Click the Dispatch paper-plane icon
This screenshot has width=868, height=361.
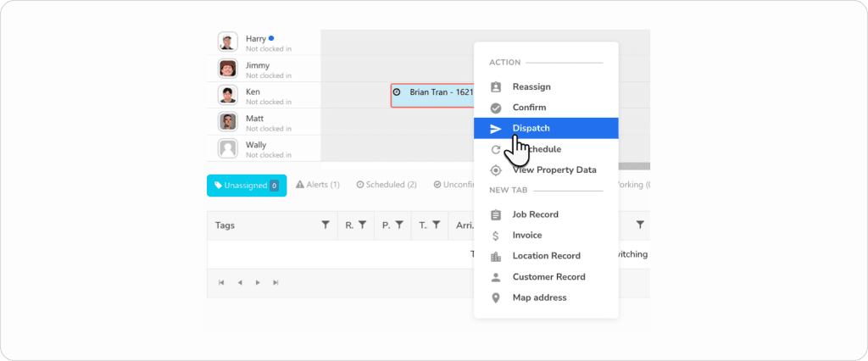coord(496,129)
